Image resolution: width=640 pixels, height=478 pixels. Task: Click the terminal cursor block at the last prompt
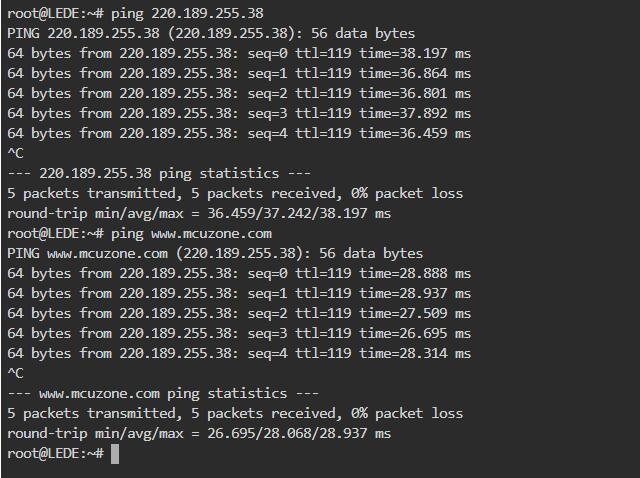[115, 454]
